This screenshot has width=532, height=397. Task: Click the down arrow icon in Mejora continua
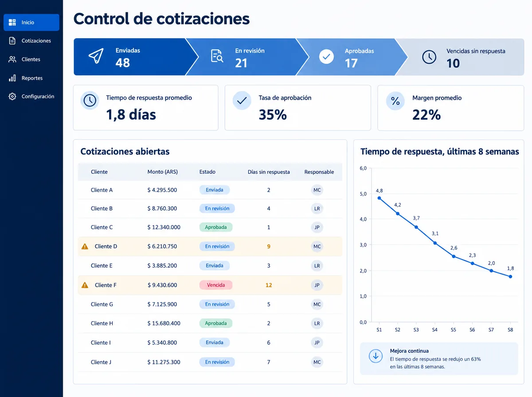(x=376, y=356)
